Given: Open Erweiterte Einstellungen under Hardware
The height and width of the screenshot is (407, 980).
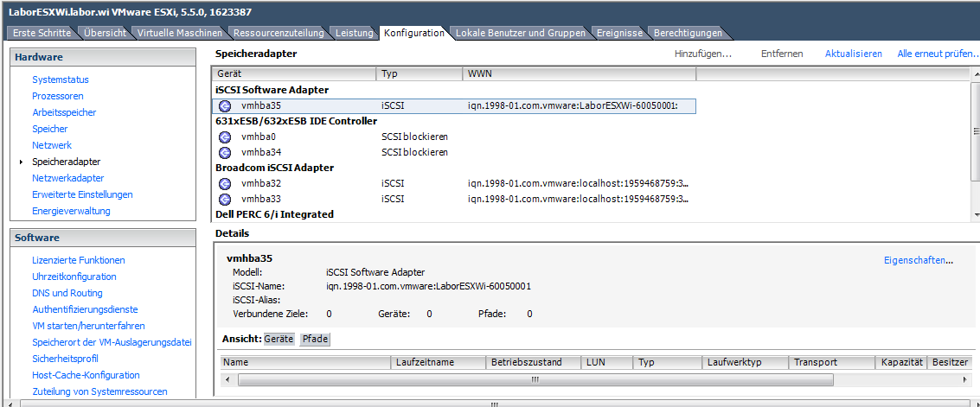Looking at the screenshot, I should pos(82,194).
